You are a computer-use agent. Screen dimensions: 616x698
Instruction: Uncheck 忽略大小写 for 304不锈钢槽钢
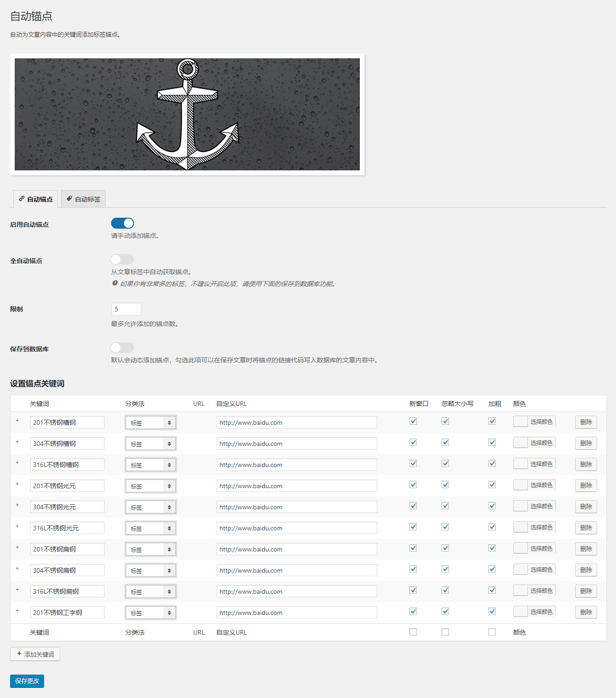tap(445, 442)
